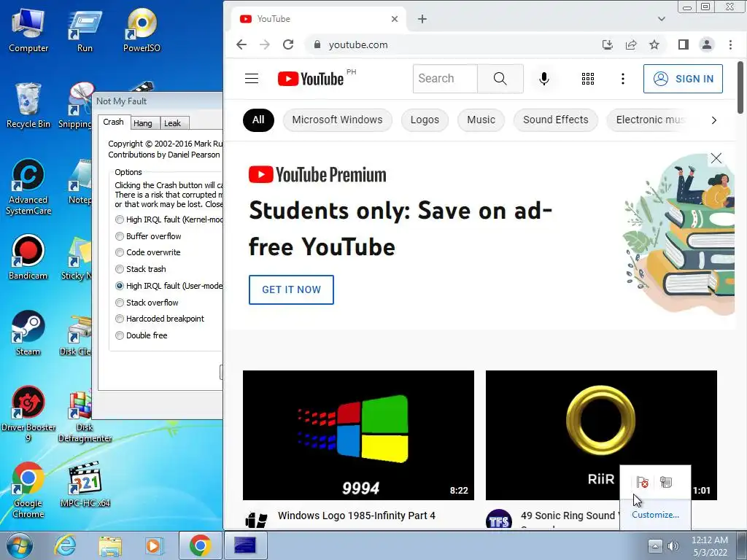The image size is (747, 560).
Task: Open the Google Chrome desktop shortcut
Action: tap(28, 490)
